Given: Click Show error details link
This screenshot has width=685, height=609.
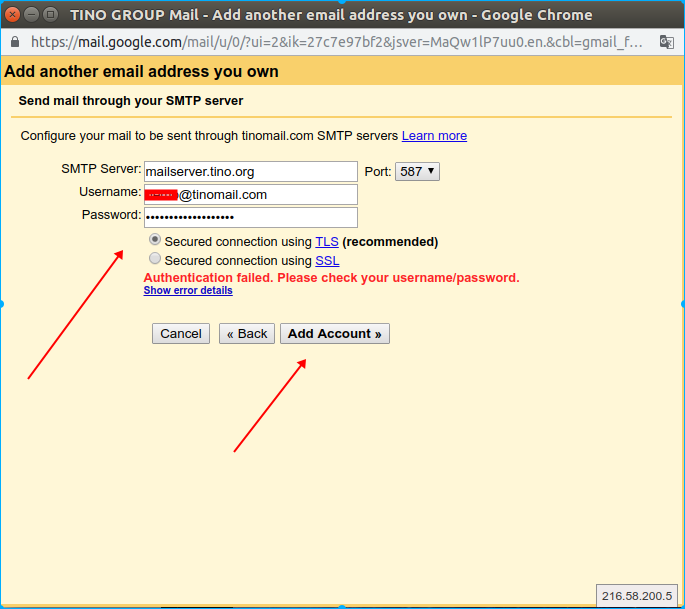Looking at the screenshot, I should point(188,291).
